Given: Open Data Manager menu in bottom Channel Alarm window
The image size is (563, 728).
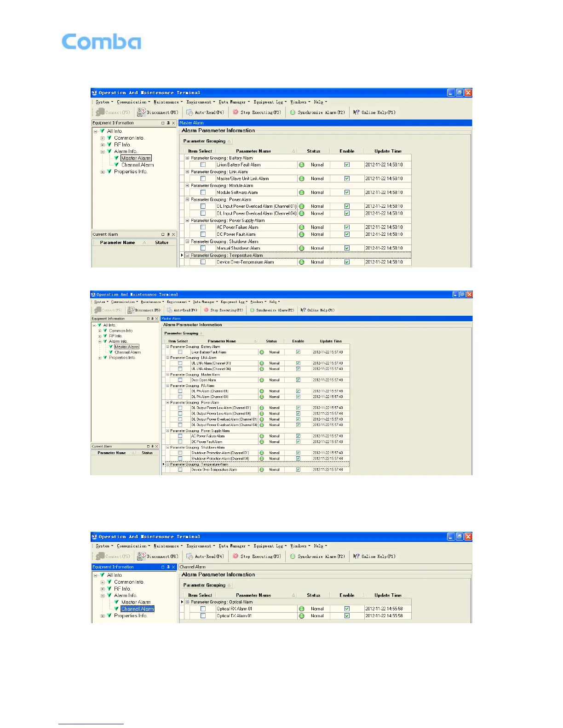Looking at the screenshot, I should (x=234, y=546).
